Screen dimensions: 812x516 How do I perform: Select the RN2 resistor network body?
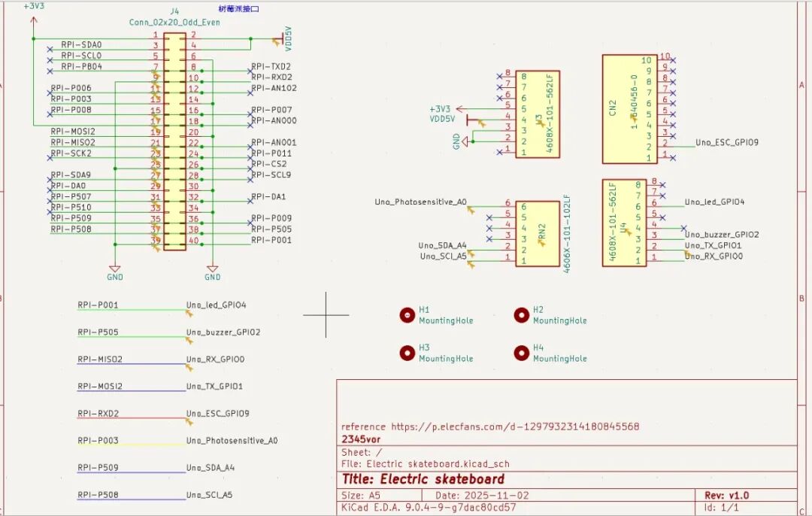[x=538, y=234]
